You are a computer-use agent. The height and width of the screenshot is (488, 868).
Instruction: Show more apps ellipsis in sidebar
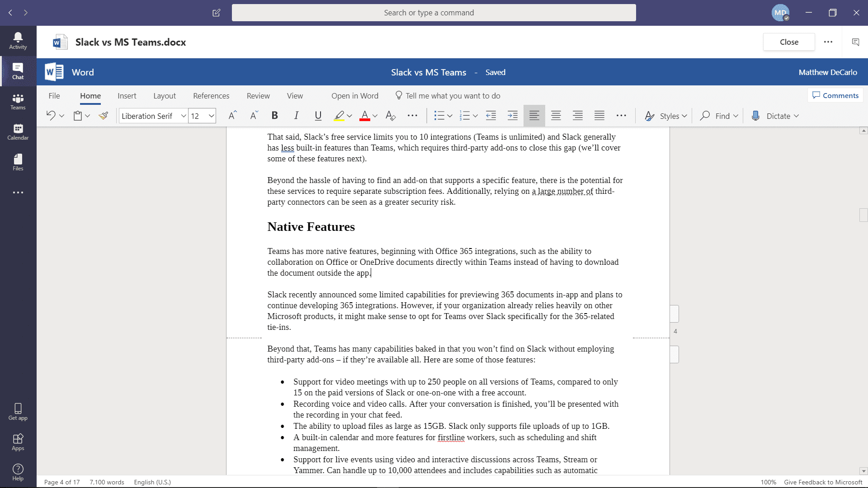pyautogui.click(x=18, y=192)
